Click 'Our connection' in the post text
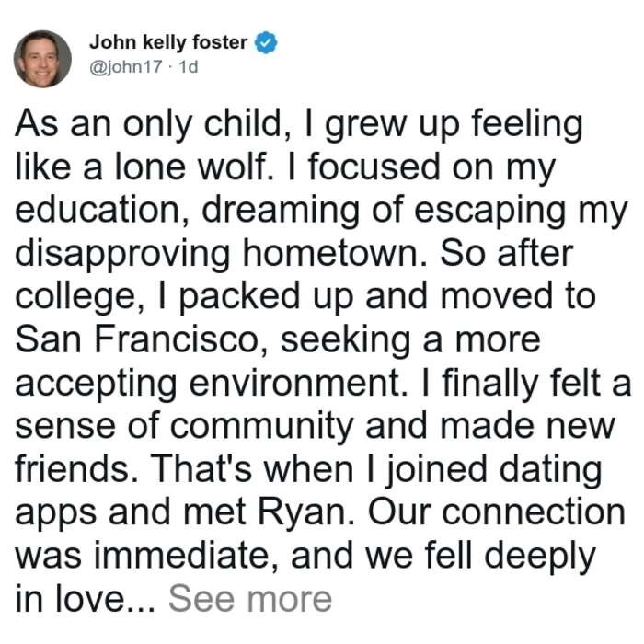 click(x=496, y=512)
